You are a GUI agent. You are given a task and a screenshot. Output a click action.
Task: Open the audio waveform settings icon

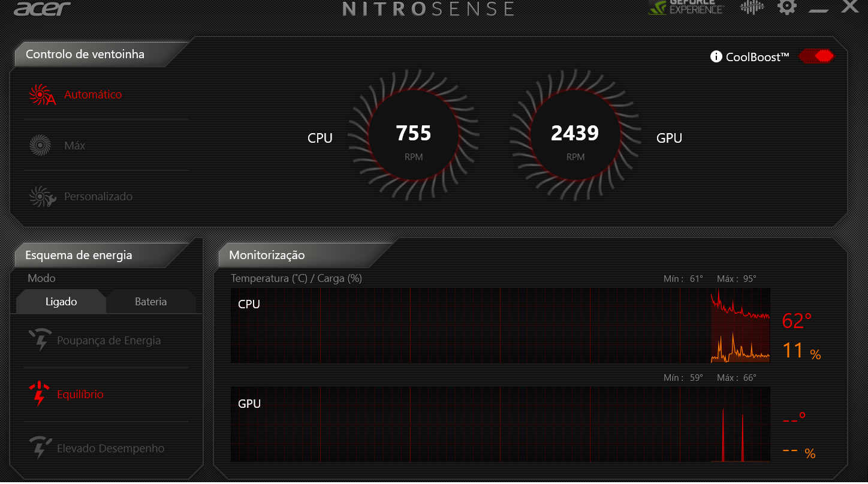point(752,7)
